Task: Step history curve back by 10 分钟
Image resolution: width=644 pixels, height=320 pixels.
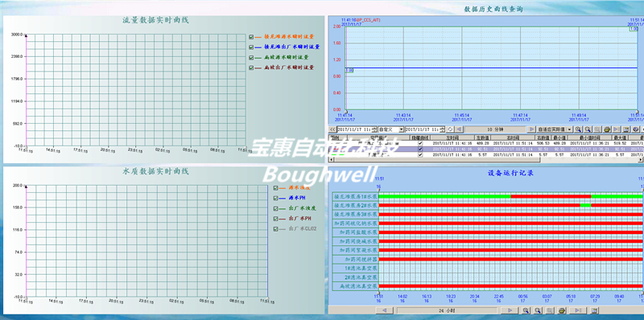Action: (x=459, y=129)
